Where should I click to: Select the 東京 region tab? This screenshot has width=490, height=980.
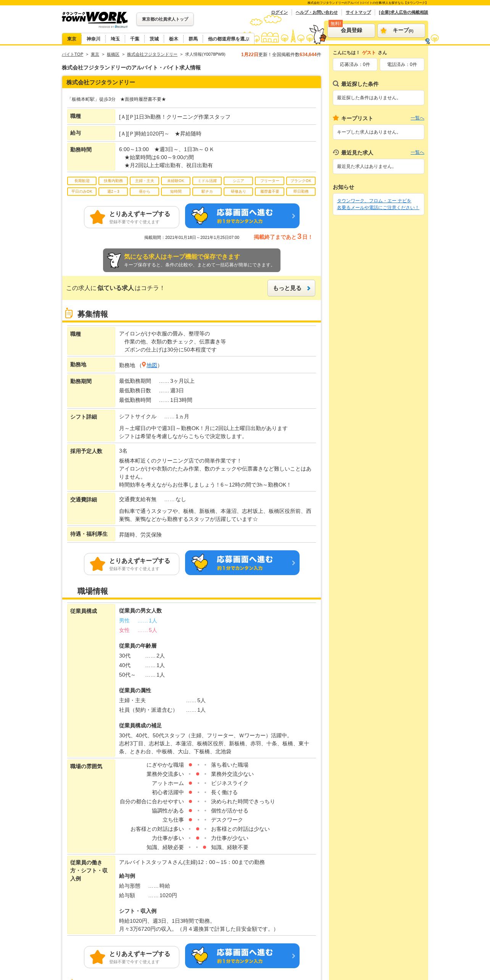(72, 39)
